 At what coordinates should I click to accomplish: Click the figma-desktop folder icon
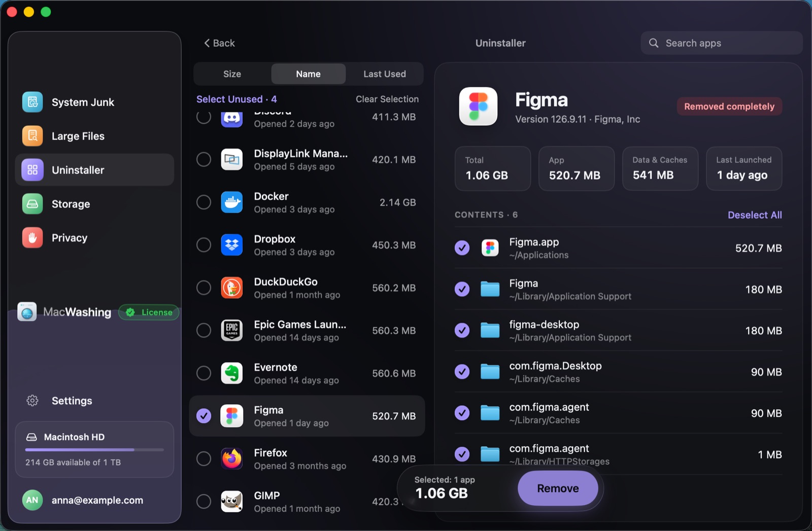point(490,331)
